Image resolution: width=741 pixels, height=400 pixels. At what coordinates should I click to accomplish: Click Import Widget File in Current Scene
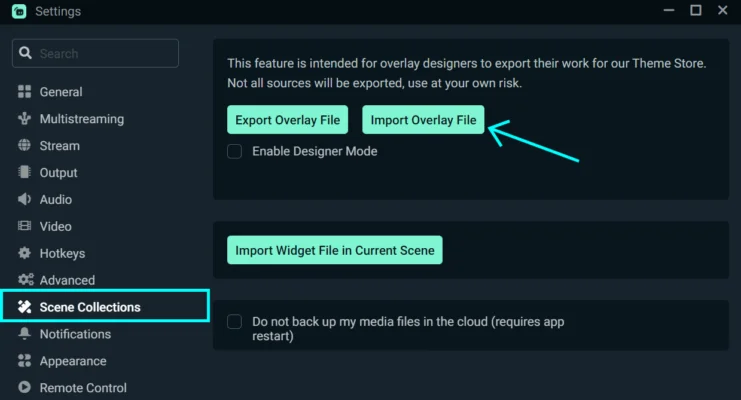pos(334,250)
